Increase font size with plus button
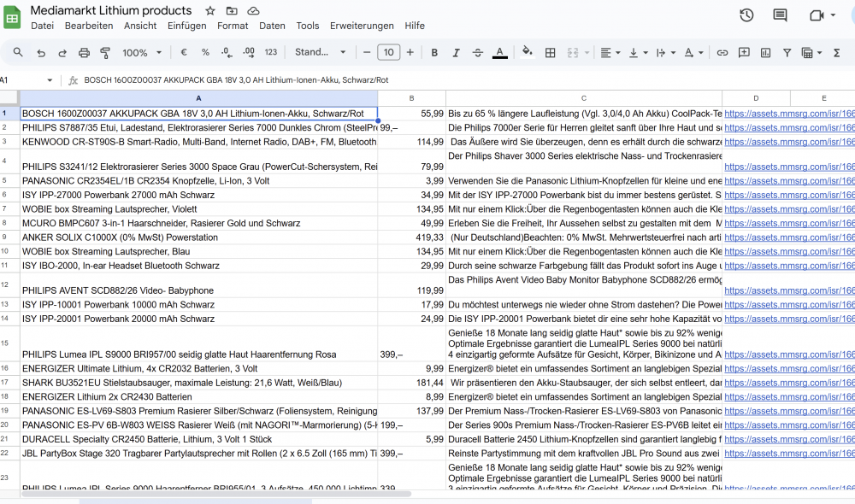855x504 pixels. 410,52
